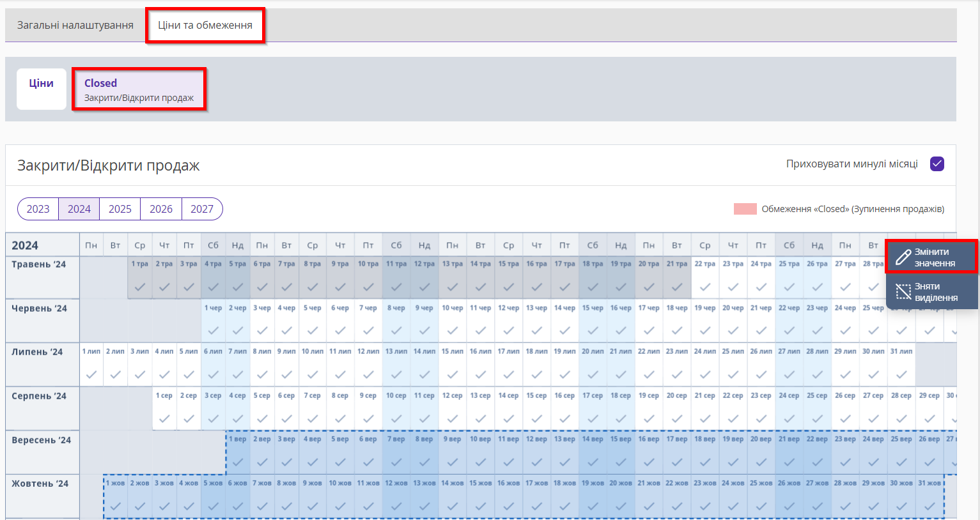Click the Закрити/Відкрити продаж section heading
The height and width of the screenshot is (520, 980).
109,165
